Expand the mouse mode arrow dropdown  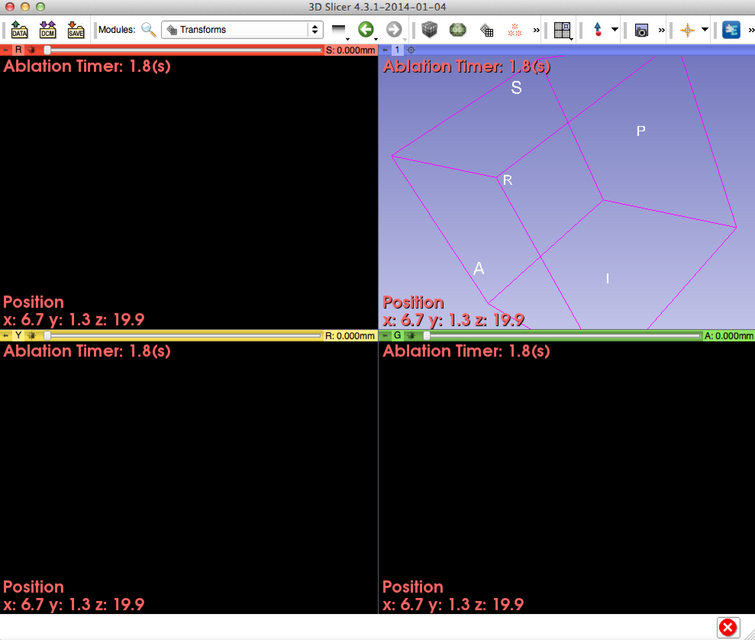[614, 30]
